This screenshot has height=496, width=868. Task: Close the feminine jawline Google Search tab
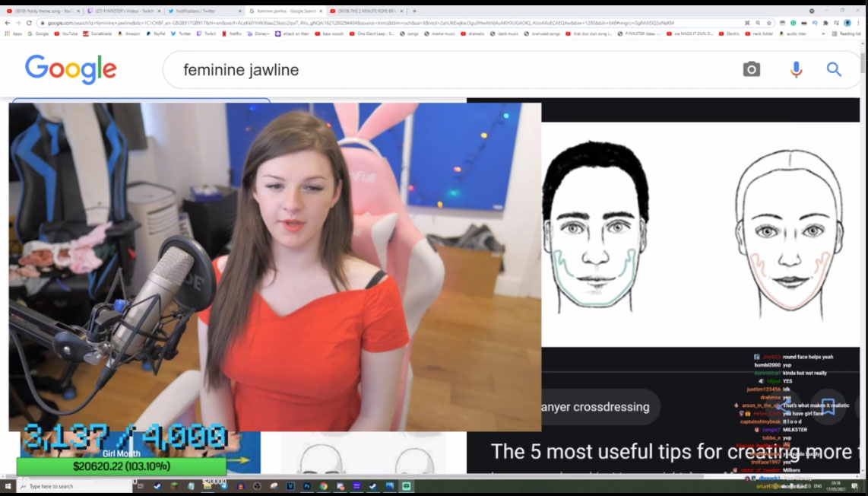tap(321, 11)
